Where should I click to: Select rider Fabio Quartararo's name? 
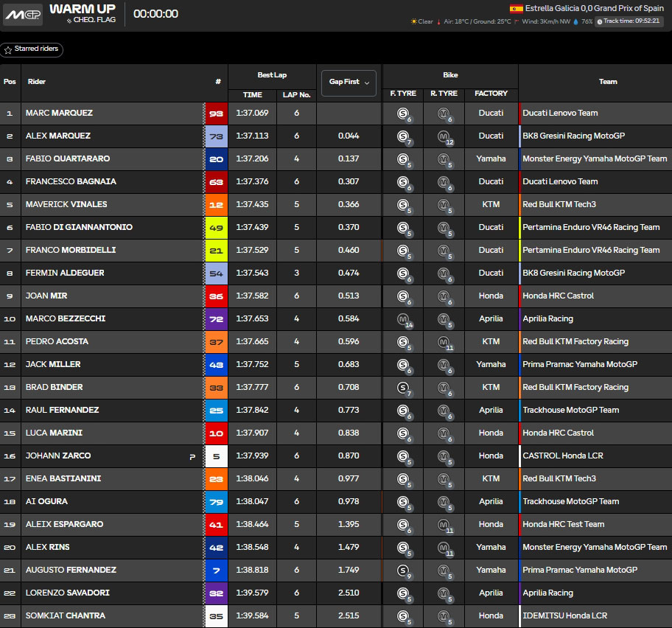67,158
